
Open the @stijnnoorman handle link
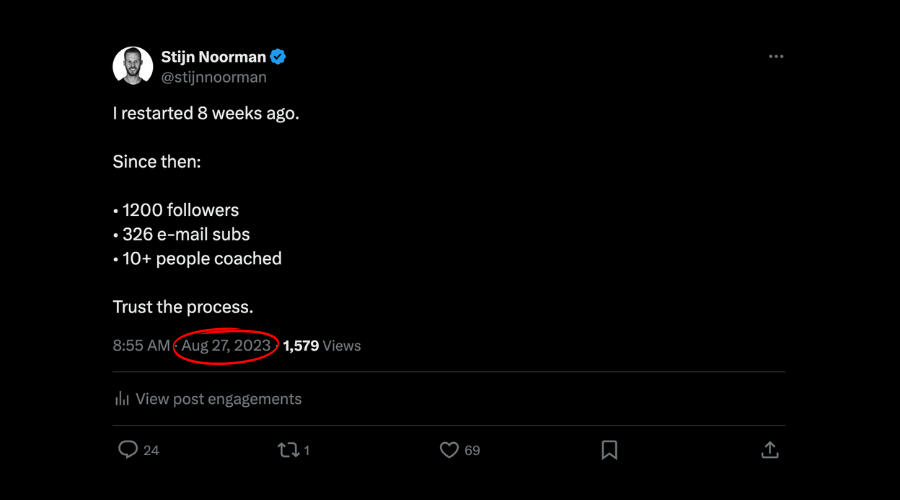214,77
